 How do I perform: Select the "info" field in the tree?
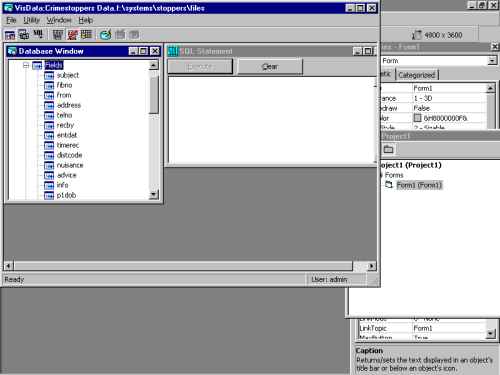(62, 185)
